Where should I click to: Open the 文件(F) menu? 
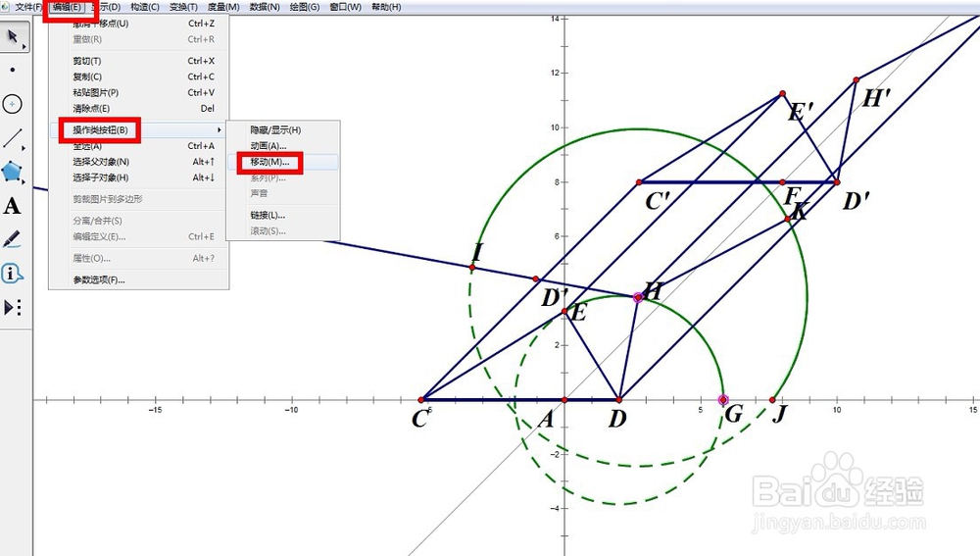pyautogui.click(x=27, y=7)
